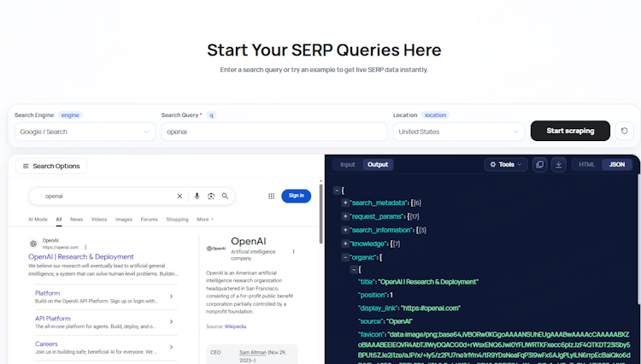Image resolution: width=641 pixels, height=364 pixels.
Task: Click the preview pane vertical scrollbar
Action: point(320,214)
